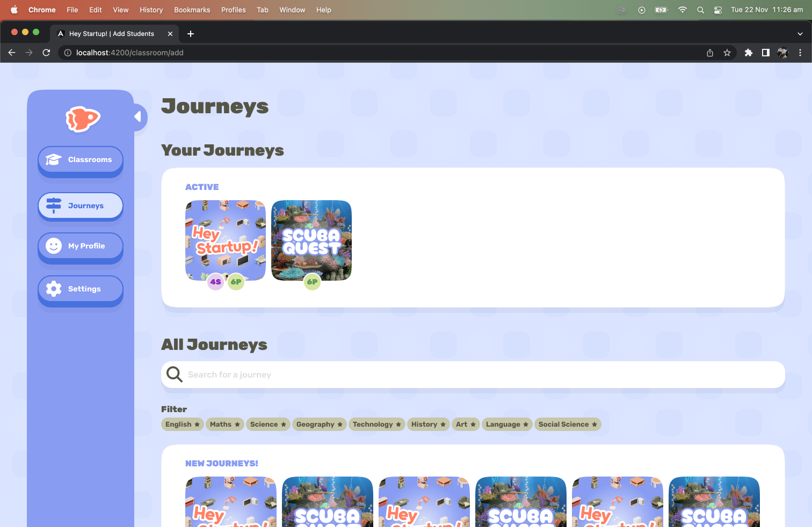The height and width of the screenshot is (527, 812).
Task: Open the Bookmarks menu
Action: 192,10
